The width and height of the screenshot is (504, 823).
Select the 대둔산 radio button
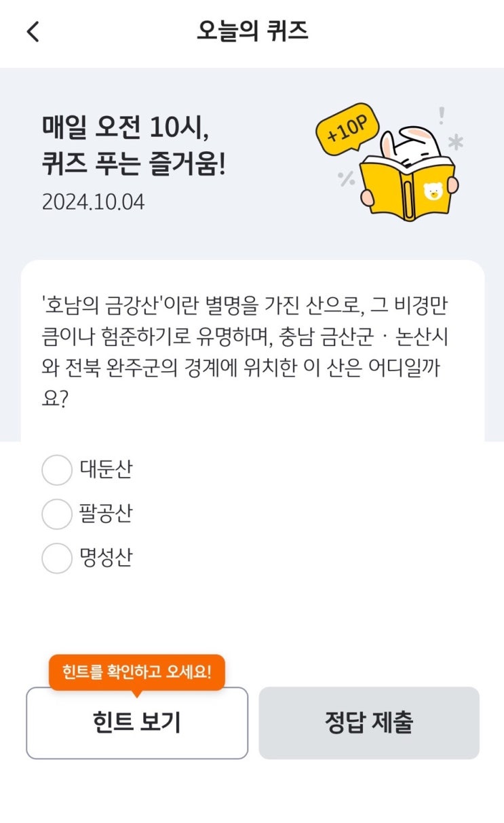(x=57, y=470)
